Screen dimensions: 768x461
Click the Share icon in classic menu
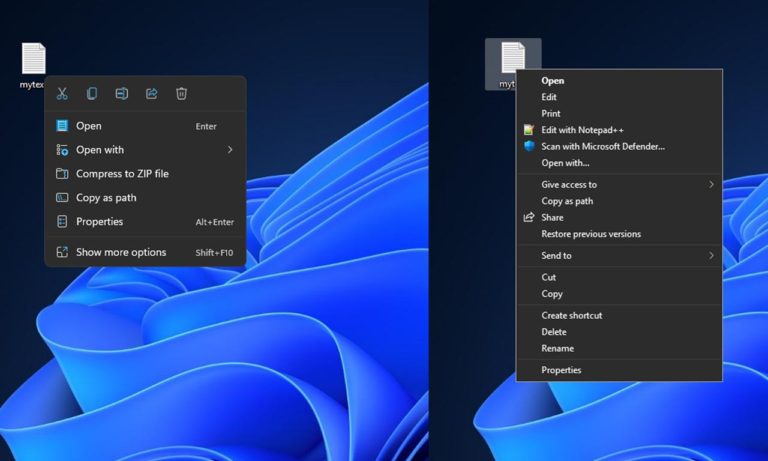coord(528,218)
